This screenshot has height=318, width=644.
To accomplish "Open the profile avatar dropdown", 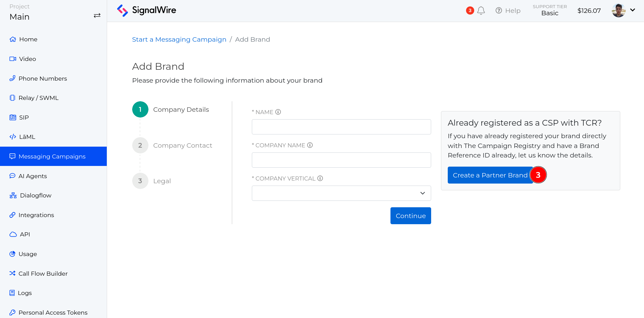I will 618,10.
